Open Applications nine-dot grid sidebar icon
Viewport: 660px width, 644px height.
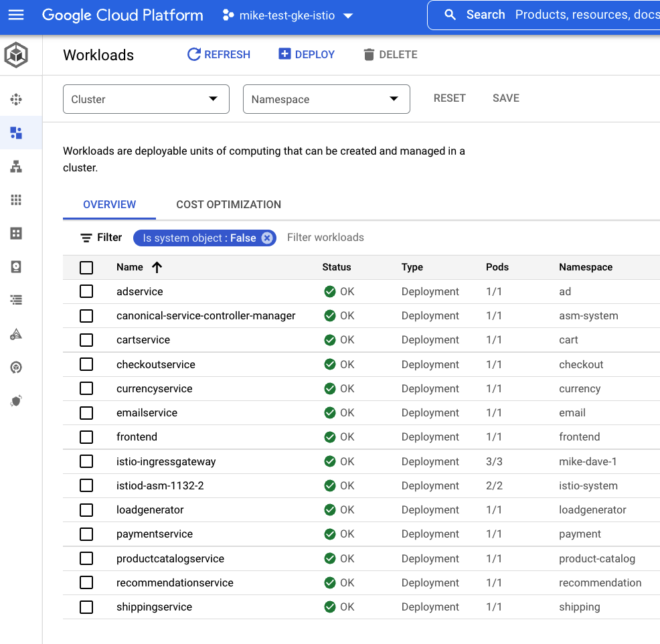pos(16,199)
